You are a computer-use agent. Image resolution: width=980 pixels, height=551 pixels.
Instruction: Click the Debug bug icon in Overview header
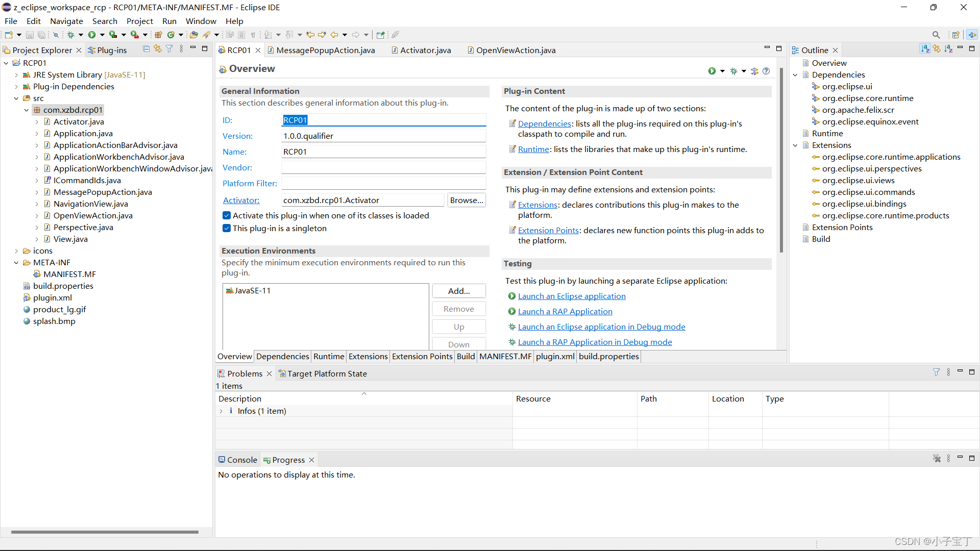(733, 71)
